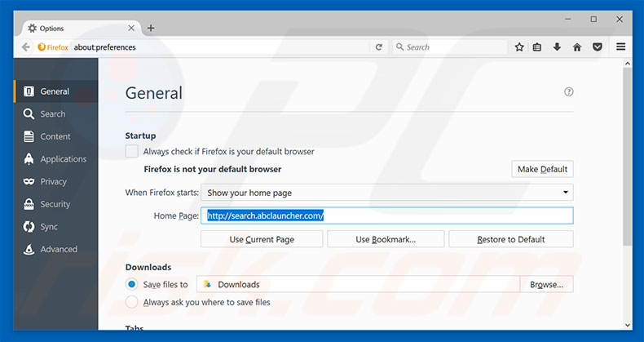Click the Content document sidebar icon
The height and width of the screenshot is (342, 644).
click(x=29, y=136)
